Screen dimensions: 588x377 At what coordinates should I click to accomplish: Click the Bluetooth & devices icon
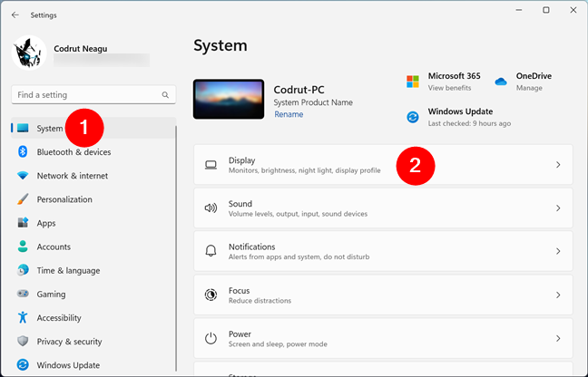coord(23,152)
